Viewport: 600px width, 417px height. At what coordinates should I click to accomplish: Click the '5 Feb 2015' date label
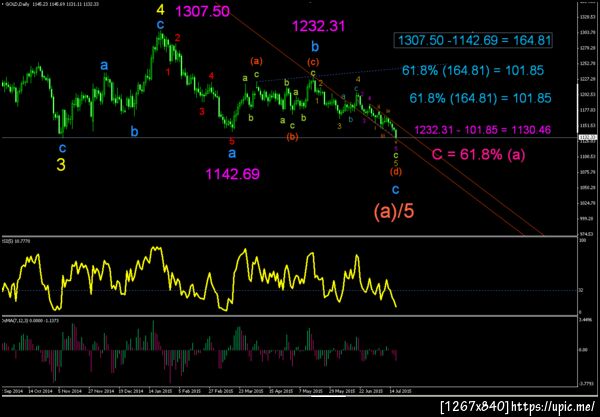(x=190, y=391)
